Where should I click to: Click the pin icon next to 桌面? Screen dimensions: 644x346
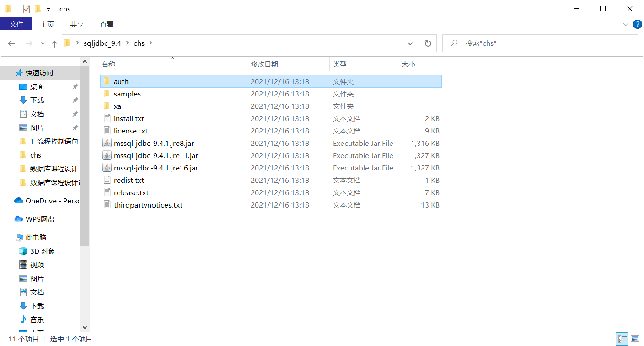pyautogui.click(x=75, y=86)
